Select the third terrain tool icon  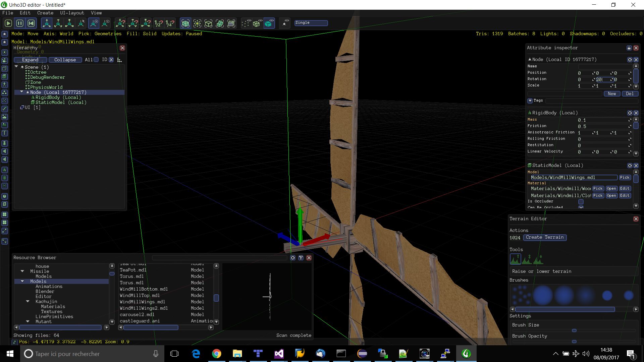[538, 259]
